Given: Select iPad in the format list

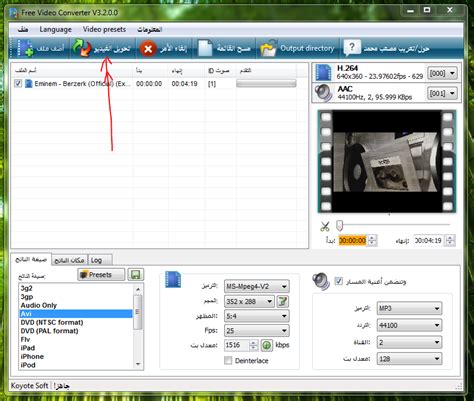Looking at the screenshot, I should click(76, 348).
